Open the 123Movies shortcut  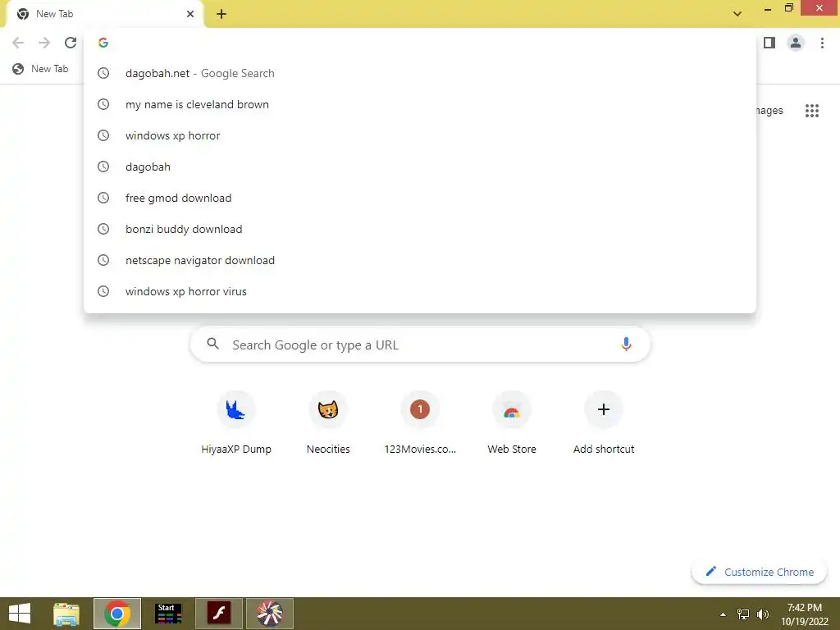(420, 423)
